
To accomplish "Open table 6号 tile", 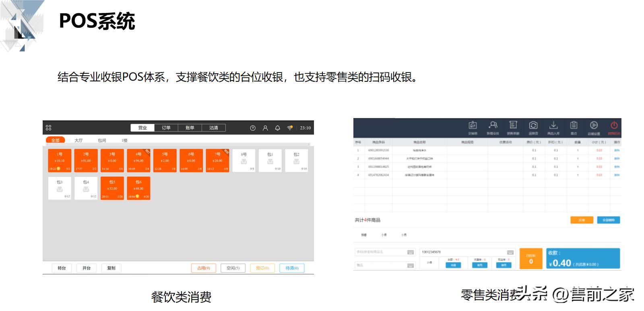I will point(191,161).
